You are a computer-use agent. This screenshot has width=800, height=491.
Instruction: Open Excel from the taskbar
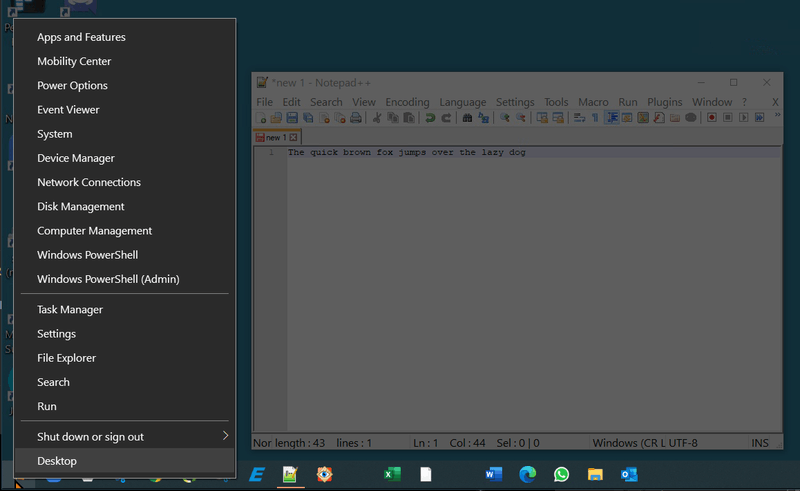(x=392, y=474)
